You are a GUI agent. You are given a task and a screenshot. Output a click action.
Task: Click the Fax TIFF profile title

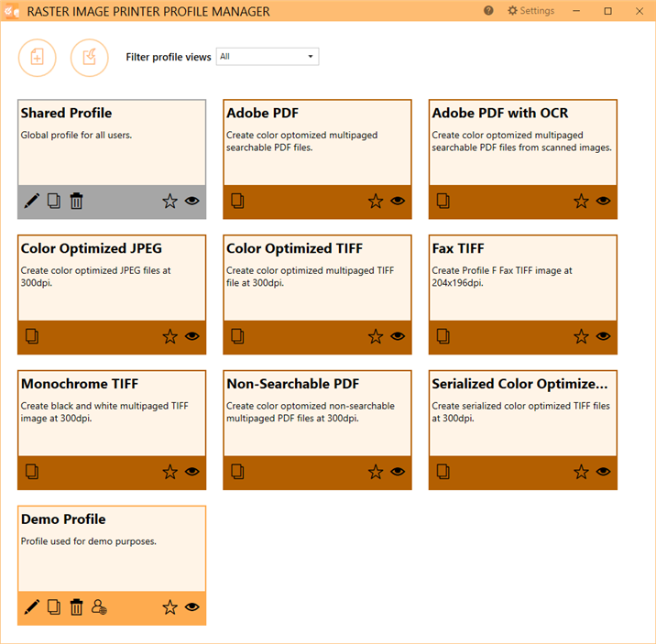(x=458, y=248)
